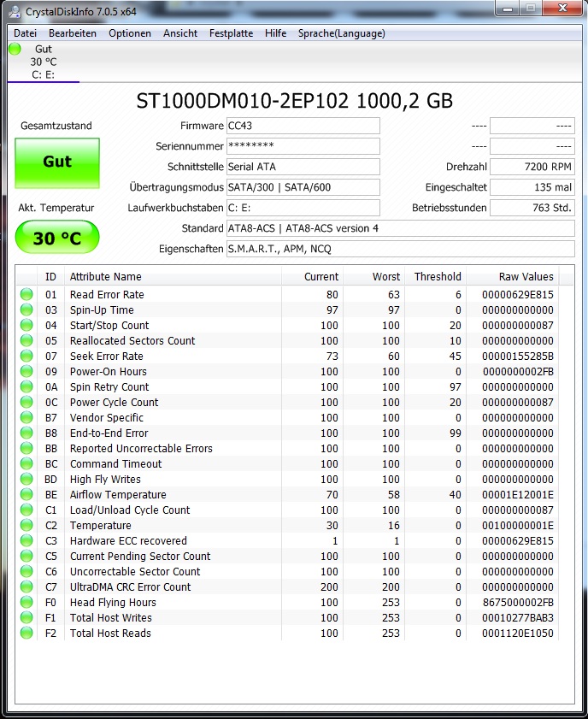This screenshot has width=588, height=719.
Task: Click green status icon for Hardware ECC recovered
Action: pyautogui.click(x=26, y=540)
